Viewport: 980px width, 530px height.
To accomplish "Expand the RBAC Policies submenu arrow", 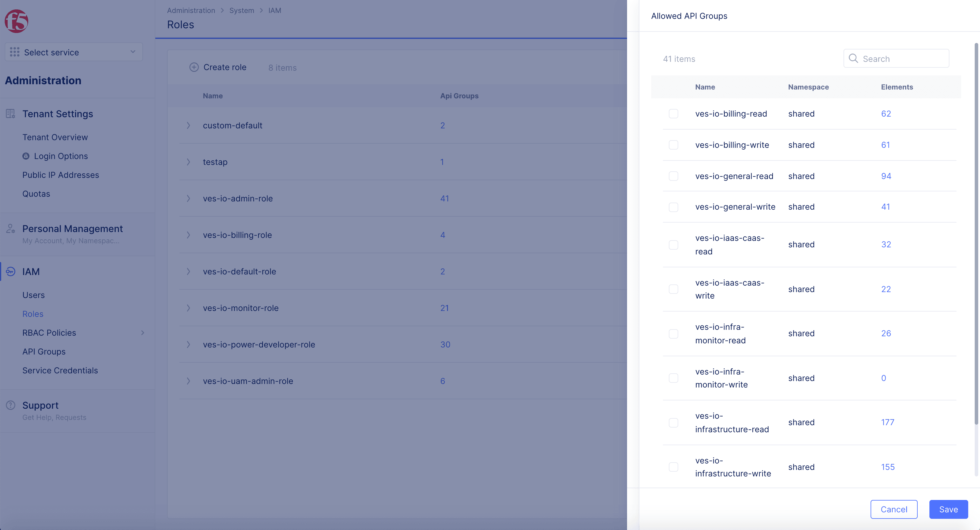I will [143, 333].
